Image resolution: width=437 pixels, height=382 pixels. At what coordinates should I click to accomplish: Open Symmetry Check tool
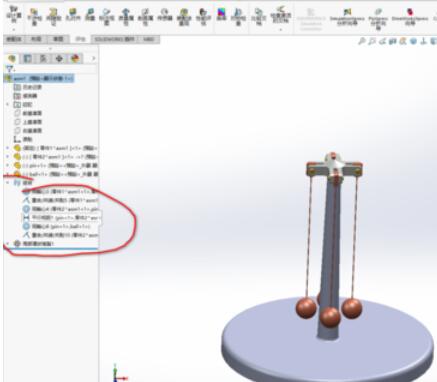(x=238, y=17)
